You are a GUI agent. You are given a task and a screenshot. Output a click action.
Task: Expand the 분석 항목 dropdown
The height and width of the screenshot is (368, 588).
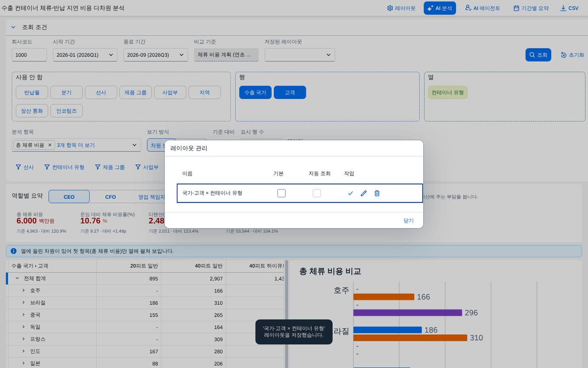point(135,145)
